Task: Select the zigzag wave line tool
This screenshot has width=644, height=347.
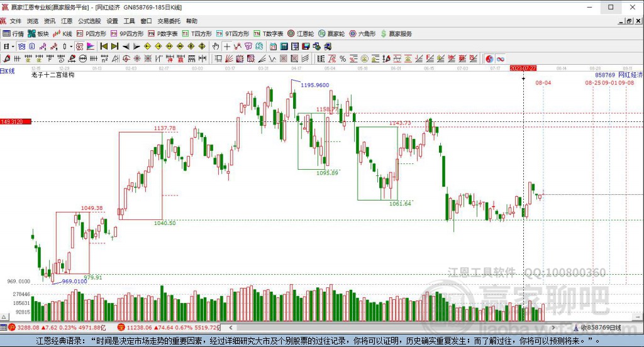Action: pyautogui.click(x=272, y=59)
